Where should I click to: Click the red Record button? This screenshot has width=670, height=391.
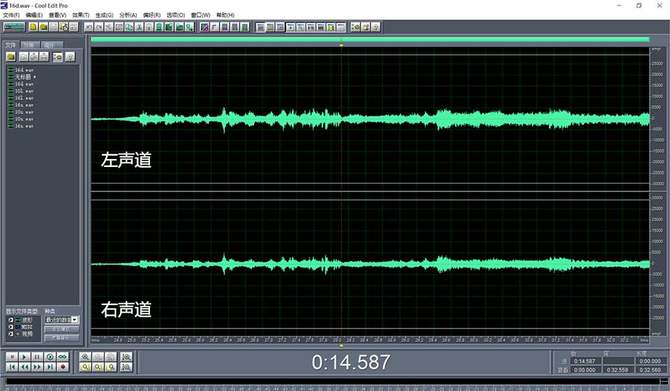pyautogui.click(x=63, y=367)
